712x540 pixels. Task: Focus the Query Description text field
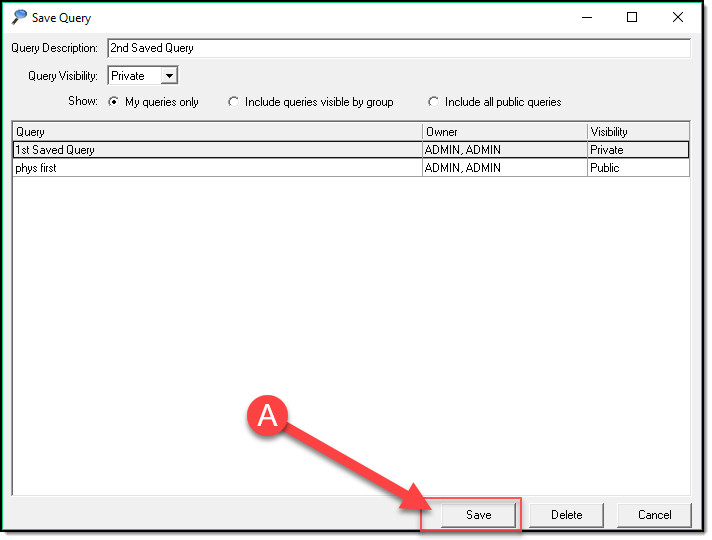398,48
